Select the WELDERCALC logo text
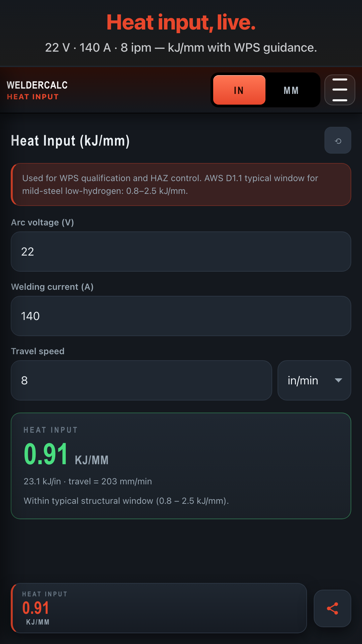 coord(37,85)
